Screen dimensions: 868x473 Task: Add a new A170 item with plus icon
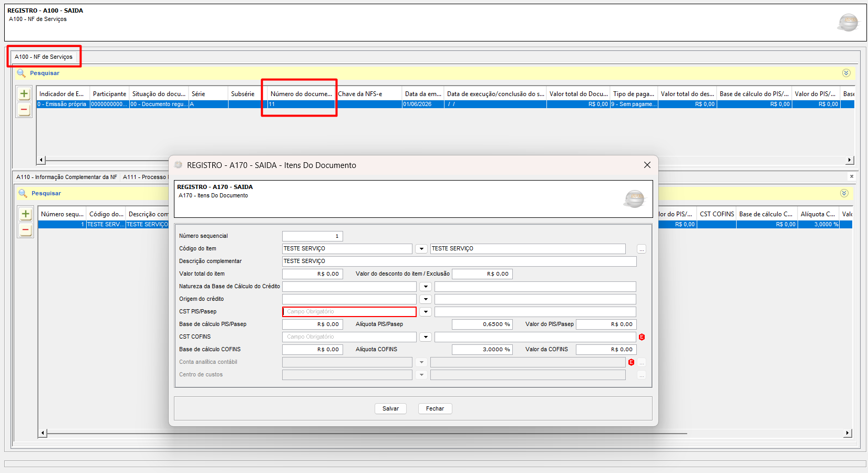tap(26, 214)
